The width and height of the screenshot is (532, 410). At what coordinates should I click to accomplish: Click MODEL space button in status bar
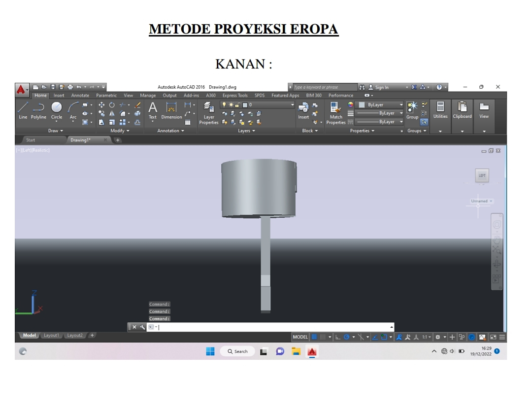pos(300,337)
